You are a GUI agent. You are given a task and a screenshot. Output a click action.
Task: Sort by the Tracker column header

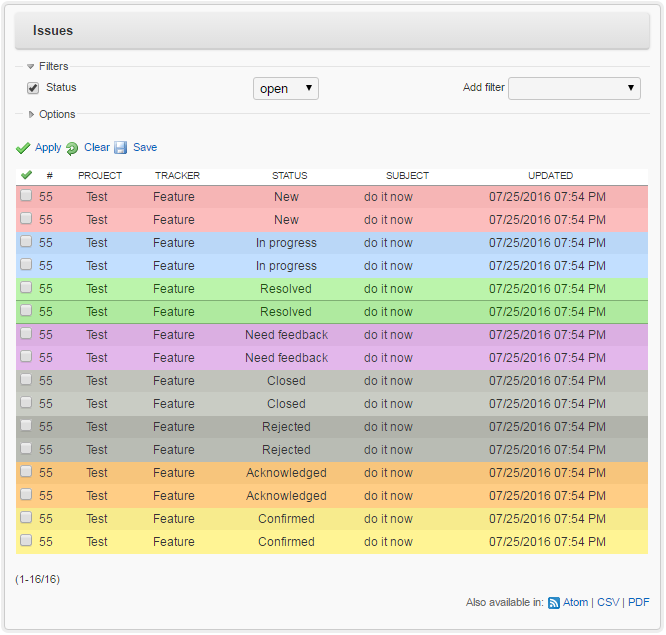point(177,176)
